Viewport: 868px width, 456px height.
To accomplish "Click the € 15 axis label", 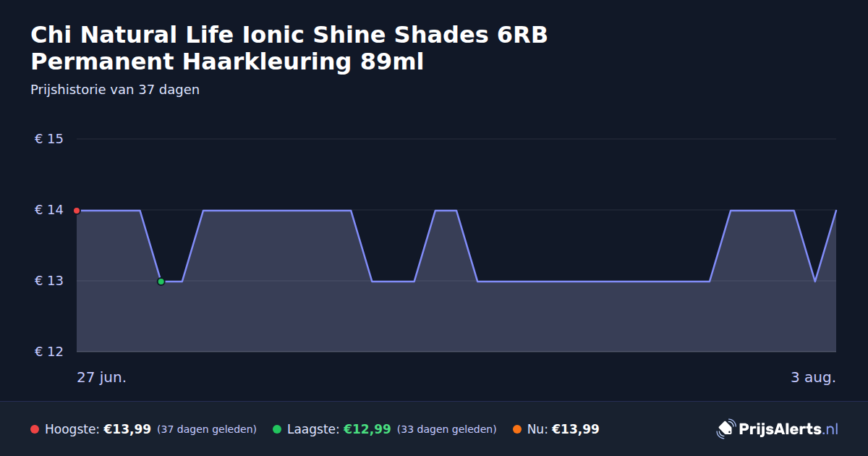I will (x=49, y=139).
